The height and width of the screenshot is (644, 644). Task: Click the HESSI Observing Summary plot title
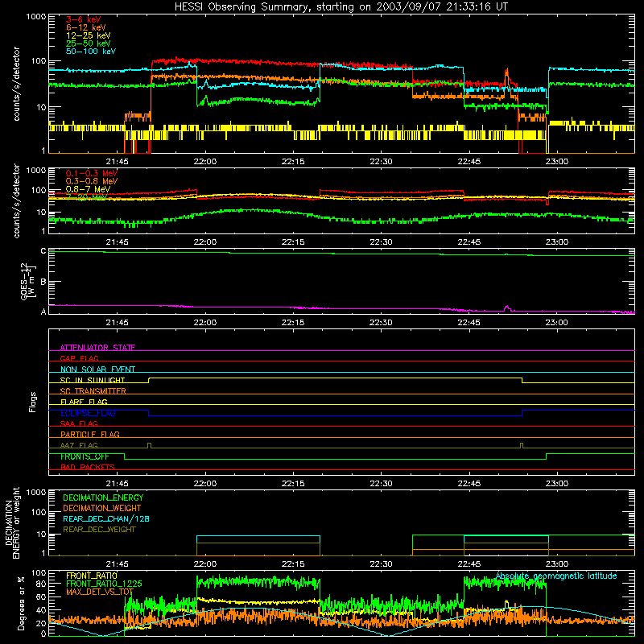pyautogui.click(x=341, y=7)
